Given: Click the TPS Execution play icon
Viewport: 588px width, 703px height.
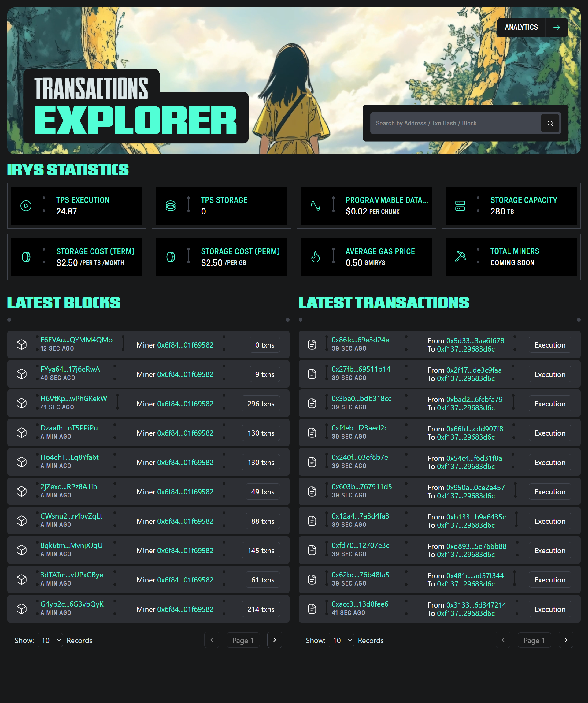Looking at the screenshot, I should [x=26, y=206].
